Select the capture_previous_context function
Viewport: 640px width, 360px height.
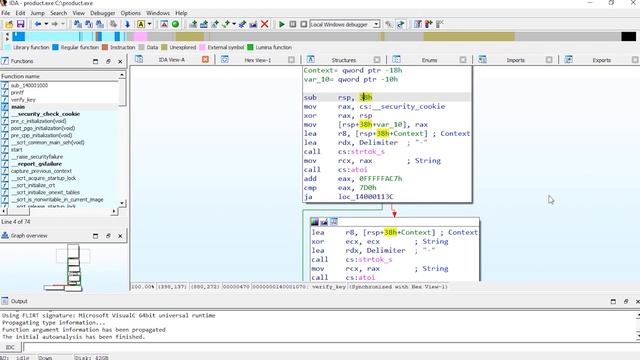(x=41, y=171)
